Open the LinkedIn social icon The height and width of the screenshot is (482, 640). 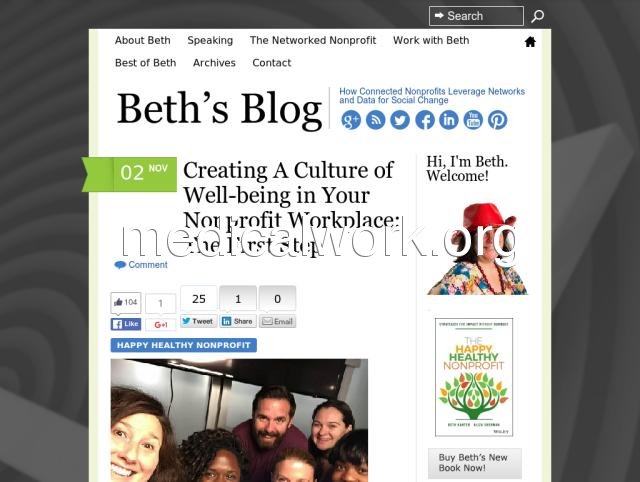(x=449, y=120)
